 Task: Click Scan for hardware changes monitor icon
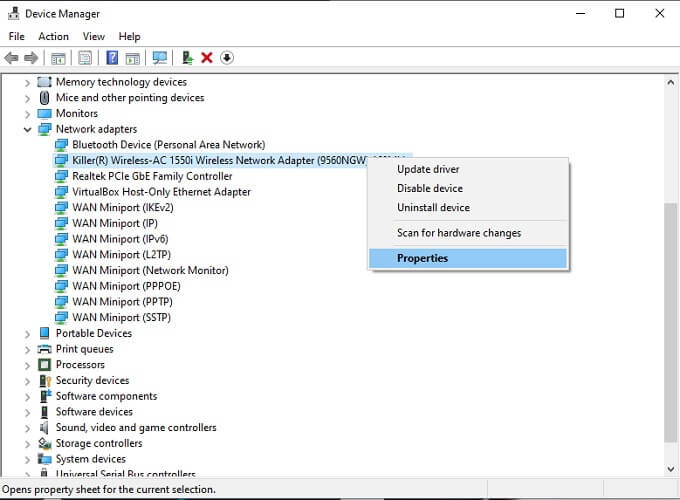160,58
